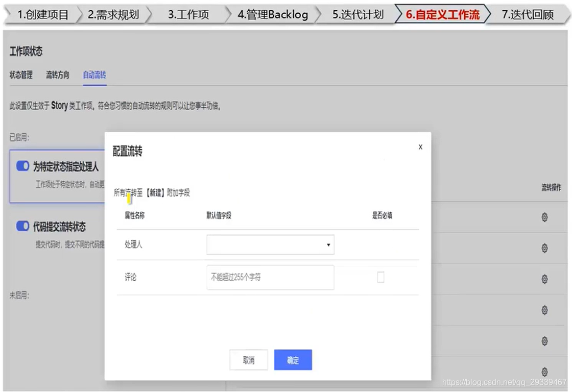Click the gear icon in the second row

(x=544, y=247)
